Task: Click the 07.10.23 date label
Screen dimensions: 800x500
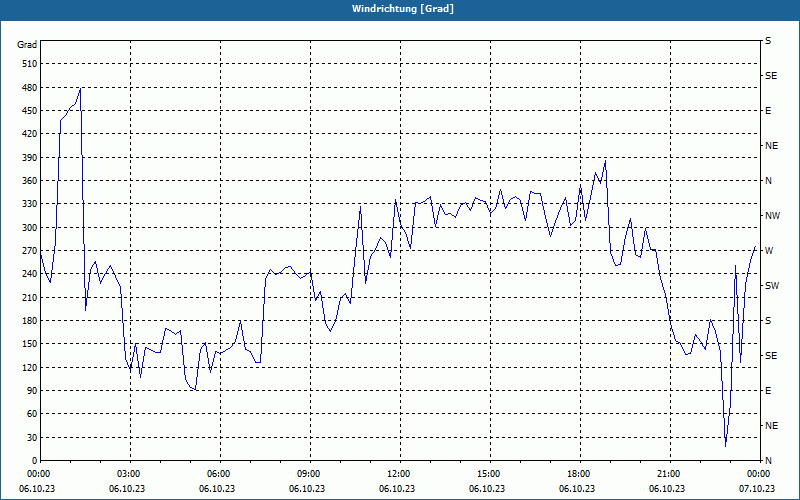Action: pos(757,488)
